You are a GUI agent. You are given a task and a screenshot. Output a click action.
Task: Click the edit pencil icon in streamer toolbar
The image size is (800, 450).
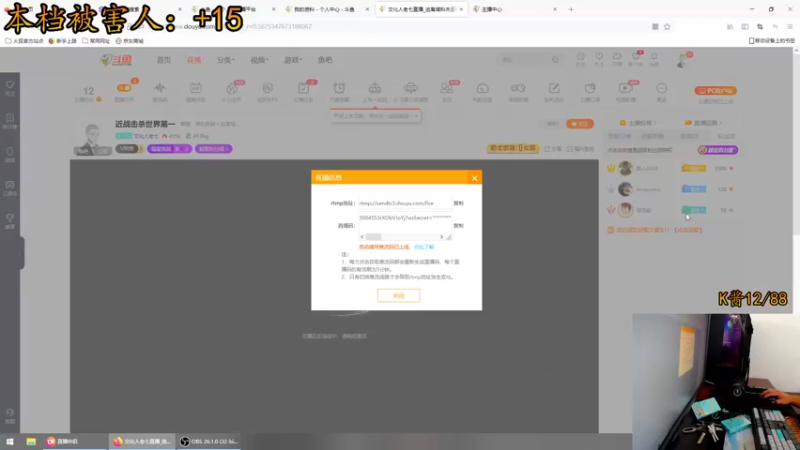coord(554,88)
